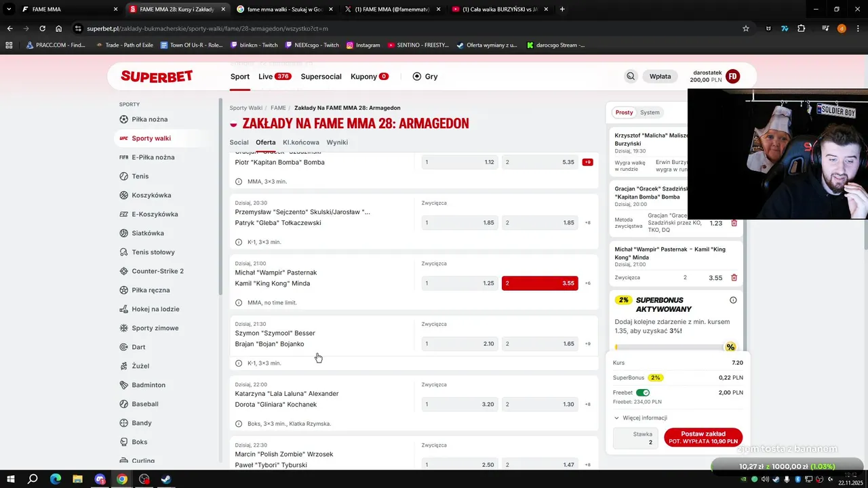The height and width of the screenshot is (488, 868).
Task: Bookmark this page with the star icon
Action: pos(746,28)
